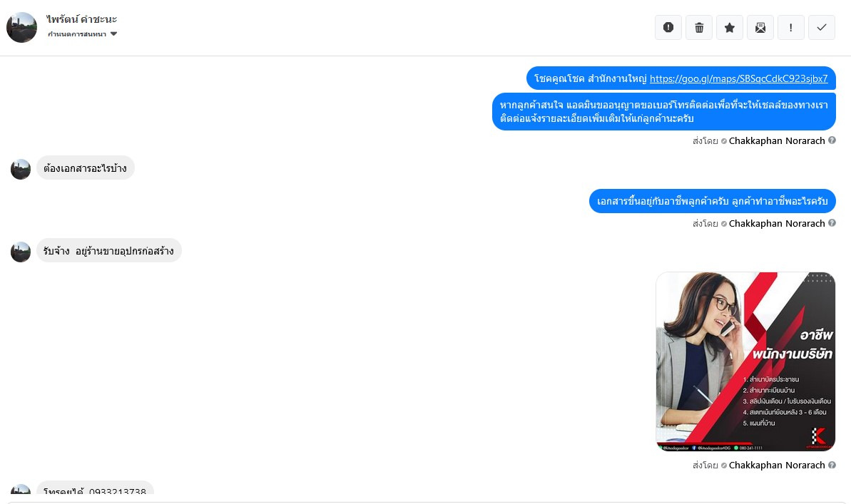
Task: Mark conversation as unread envelope icon
Action: [x=760, y=27]
